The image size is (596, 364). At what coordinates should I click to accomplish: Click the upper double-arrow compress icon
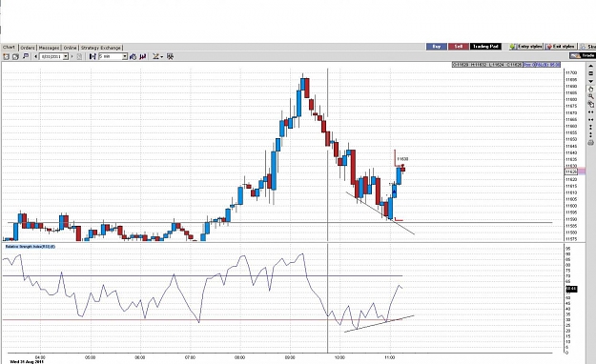590,112
